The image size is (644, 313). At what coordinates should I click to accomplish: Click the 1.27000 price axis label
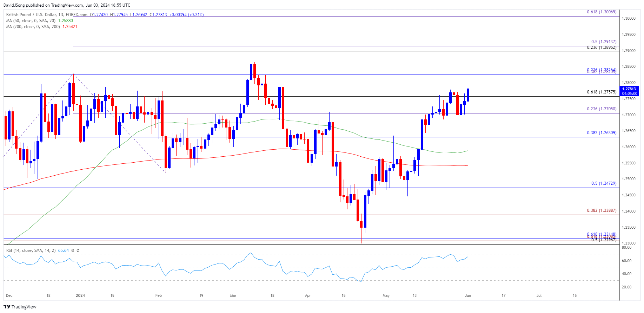pyautogui.click(x=629, y=115)
